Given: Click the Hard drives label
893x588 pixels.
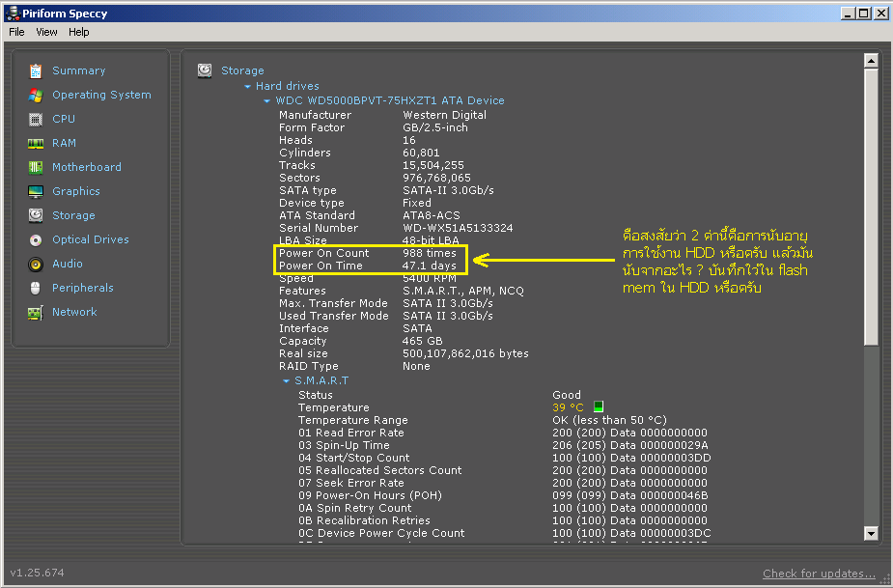Looking at the screenshot, I should [x=288, y=86].
